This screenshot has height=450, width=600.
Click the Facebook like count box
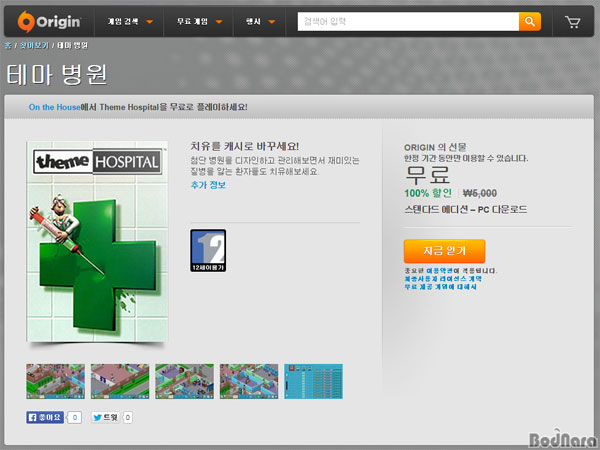[x=75, y=417]
